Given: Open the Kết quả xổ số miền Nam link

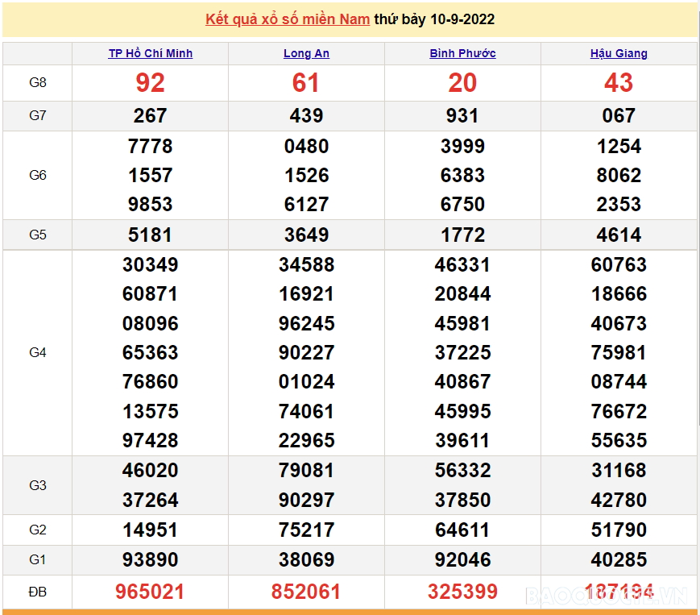Looking at the screenshot, I should [x=288, y=19].
